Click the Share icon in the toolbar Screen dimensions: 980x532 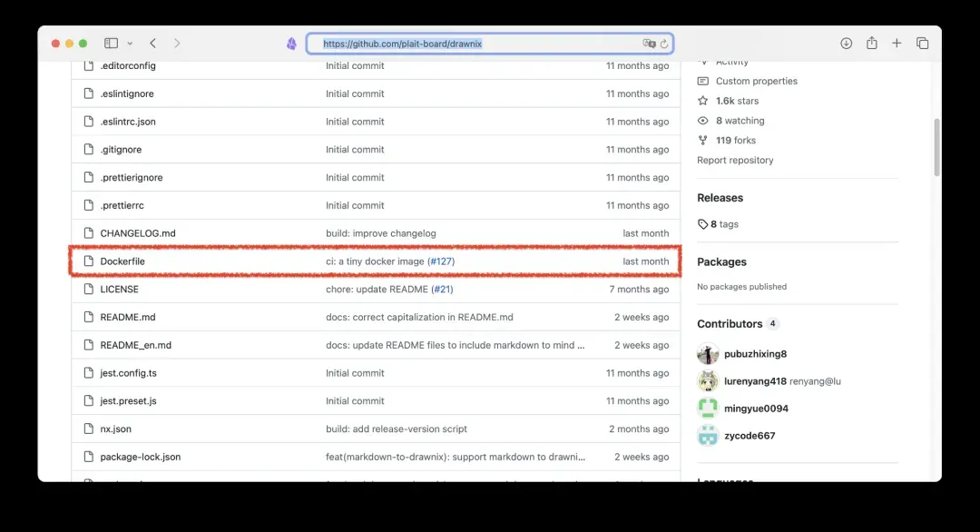[x=871, y=44]
